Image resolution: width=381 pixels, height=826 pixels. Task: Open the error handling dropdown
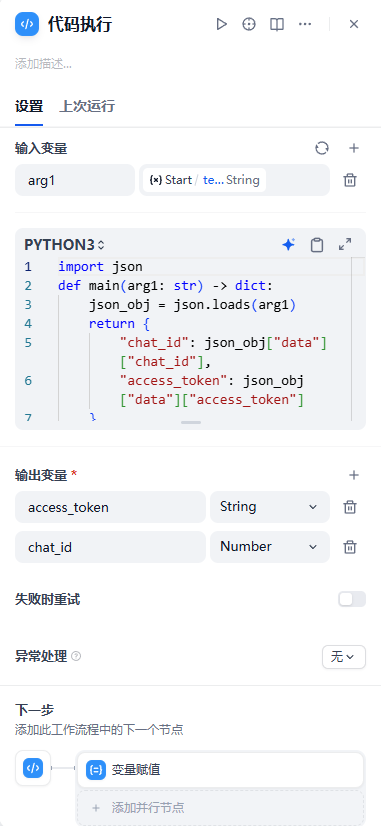[344, 656]
